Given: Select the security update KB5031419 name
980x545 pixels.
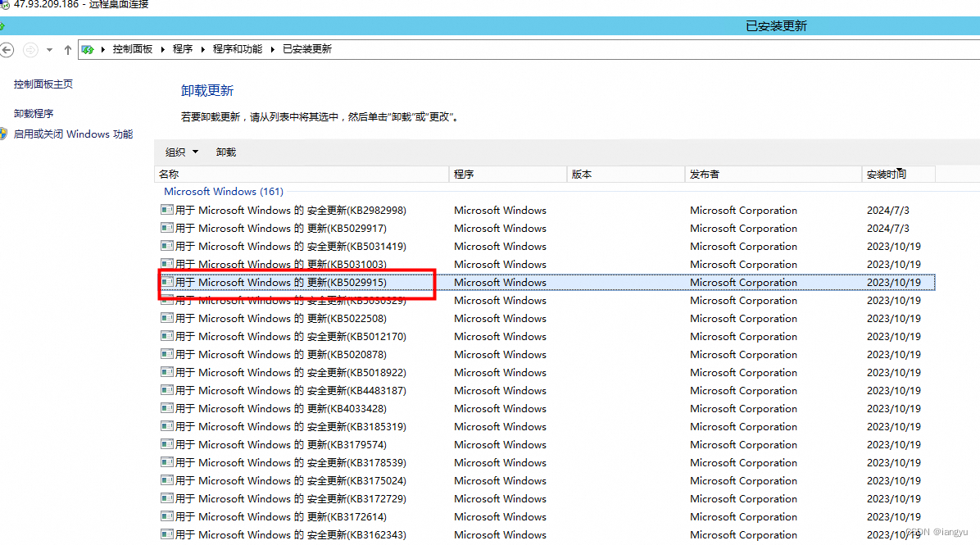Looking at the screenshot, I should point(291,246).
